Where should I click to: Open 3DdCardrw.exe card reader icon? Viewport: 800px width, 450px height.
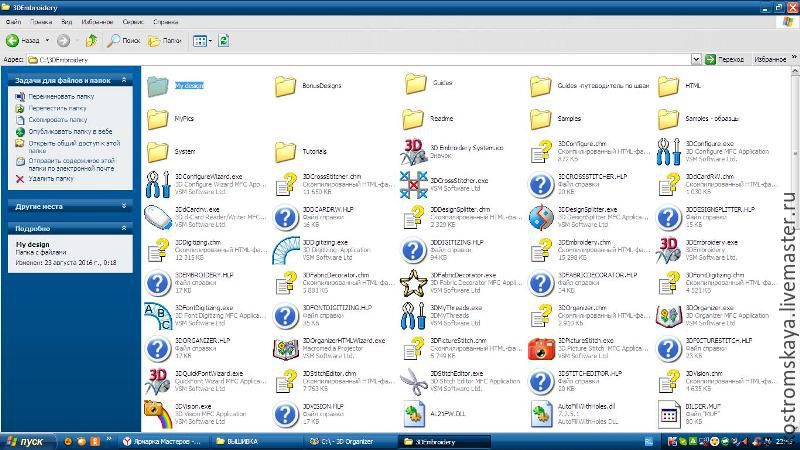coord(158,217)
